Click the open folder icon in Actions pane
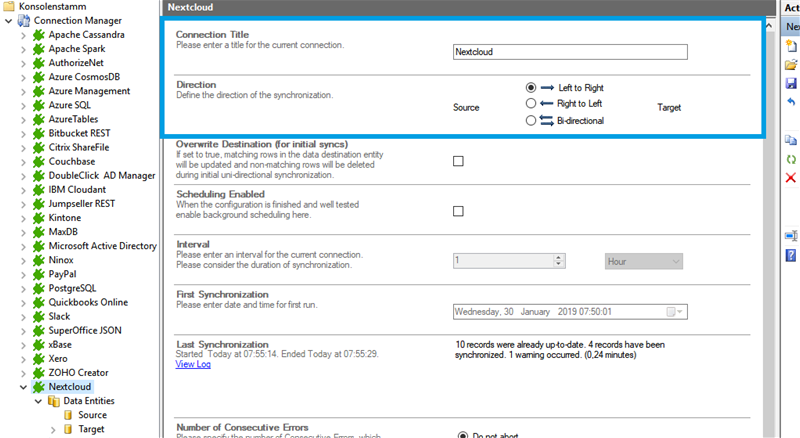Viewport: 800px width, 438px height. click(791, 65)
